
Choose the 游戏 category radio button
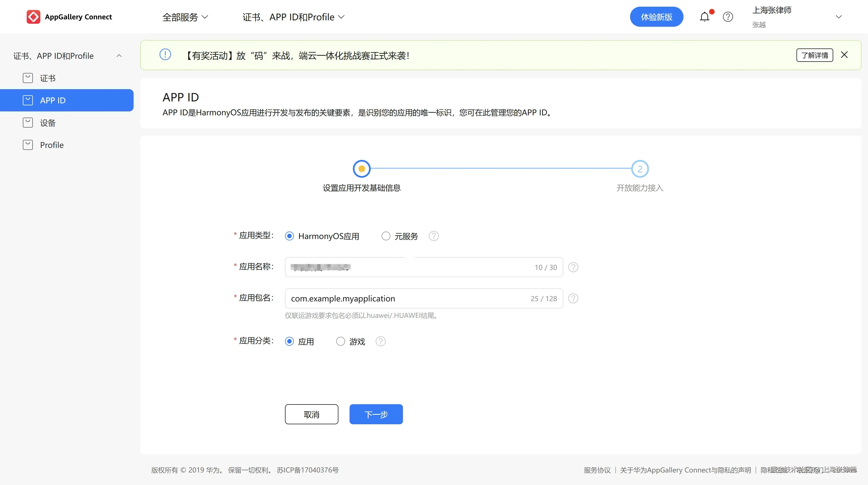[x=341, y=341]
